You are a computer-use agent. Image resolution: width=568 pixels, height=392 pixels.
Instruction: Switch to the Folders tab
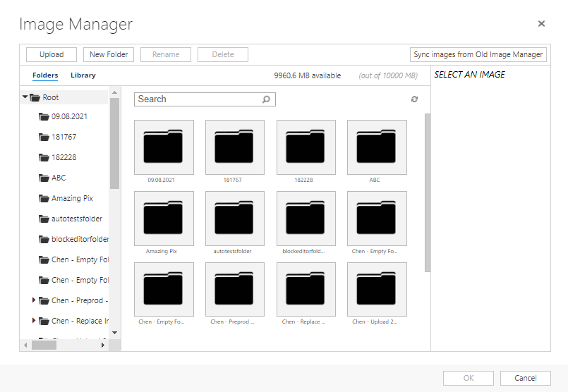(45, 75)
